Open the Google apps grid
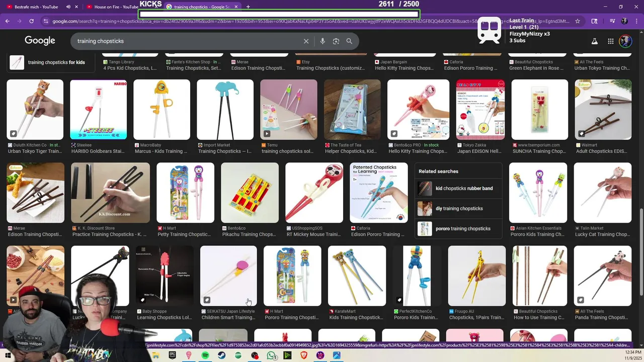Viewport: 644px width, 362px height. 610,41
